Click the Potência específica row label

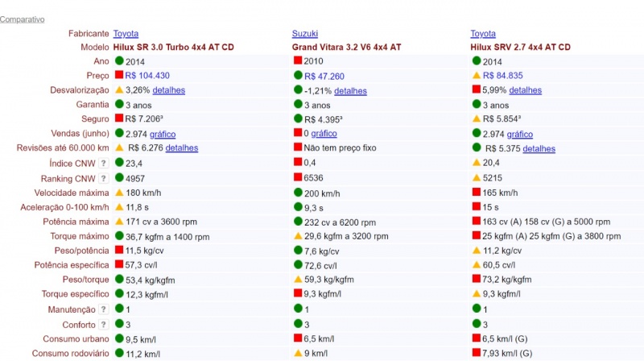click(72, 265)
